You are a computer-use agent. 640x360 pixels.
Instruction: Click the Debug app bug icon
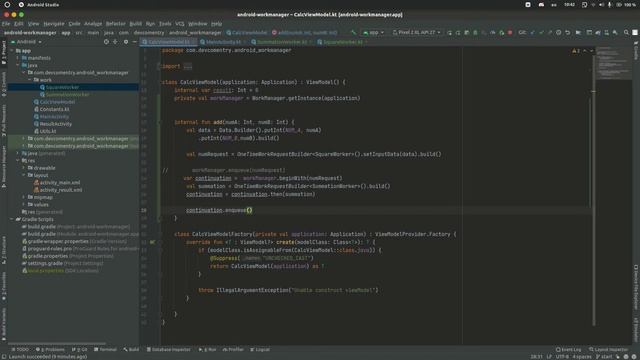point(475,32)
